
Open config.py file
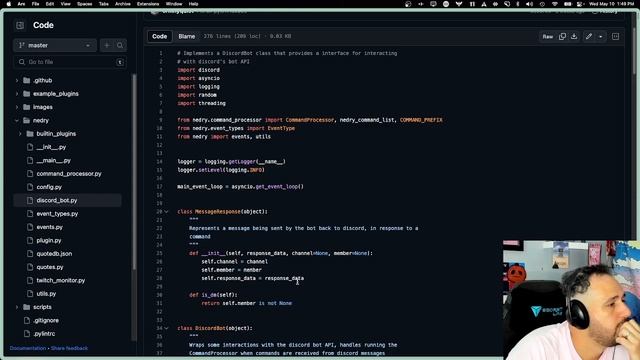click(49, 187)
